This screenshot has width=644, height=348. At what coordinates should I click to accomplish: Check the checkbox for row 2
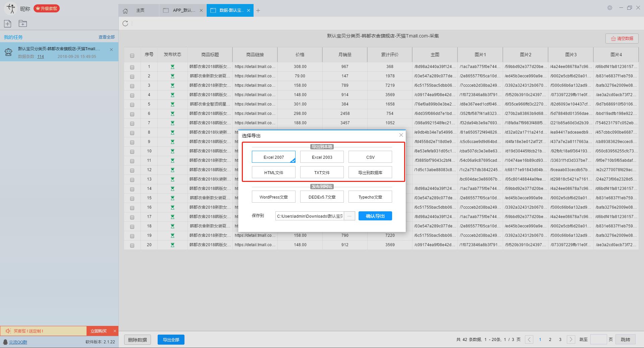tap(132, 77)
